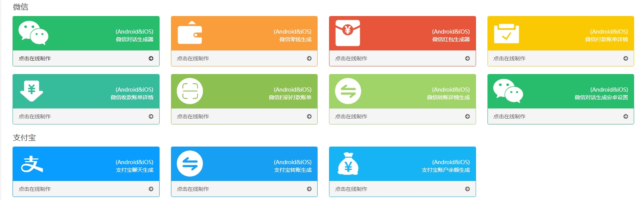Click the Alipay logo icon for 支付宝聊天生成

(32, 164)
